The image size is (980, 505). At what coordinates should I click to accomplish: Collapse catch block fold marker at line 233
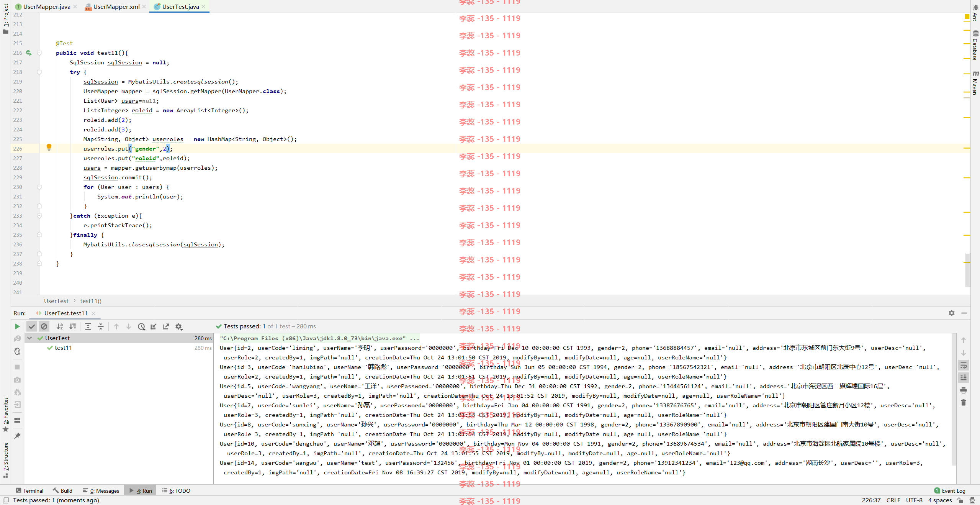point(39,216)
